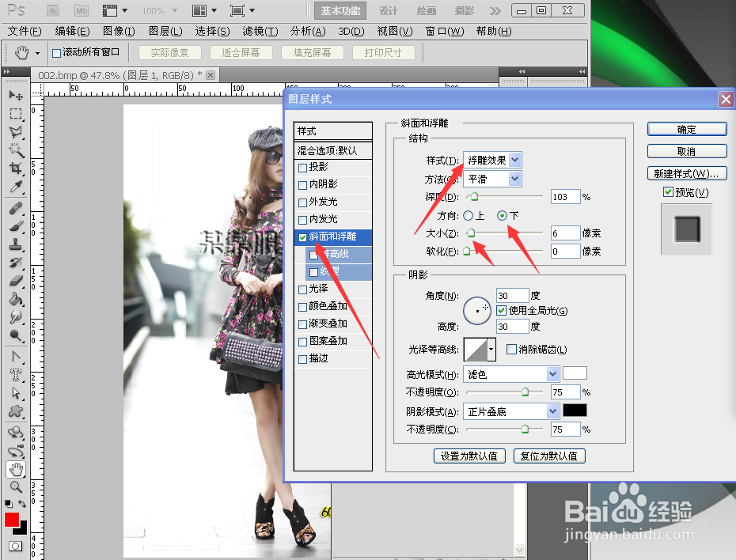The width and height of the screenshot is (736, 560).
Task: Enable the 描边 stroke checkbox
Action: (303, 359)
